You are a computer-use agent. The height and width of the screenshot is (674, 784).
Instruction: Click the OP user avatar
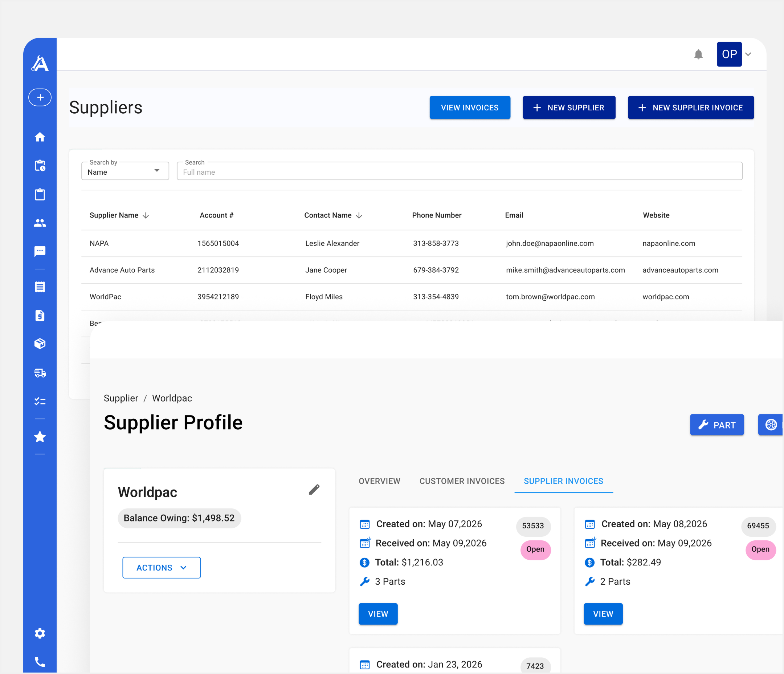729,54
